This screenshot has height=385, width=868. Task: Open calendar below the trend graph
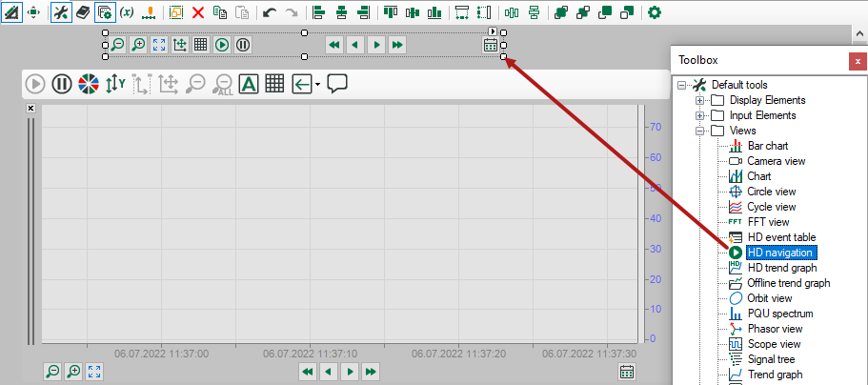(627, 371)
